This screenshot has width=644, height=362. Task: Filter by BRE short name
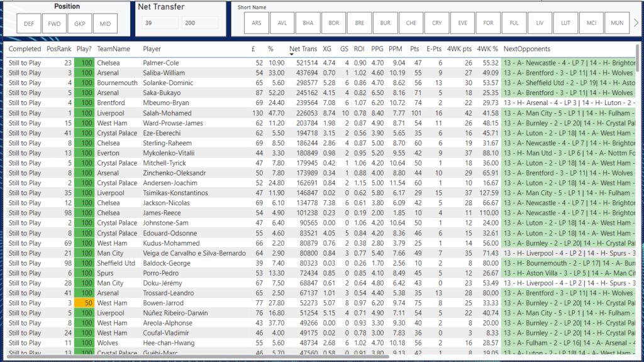tap(360, 23)
